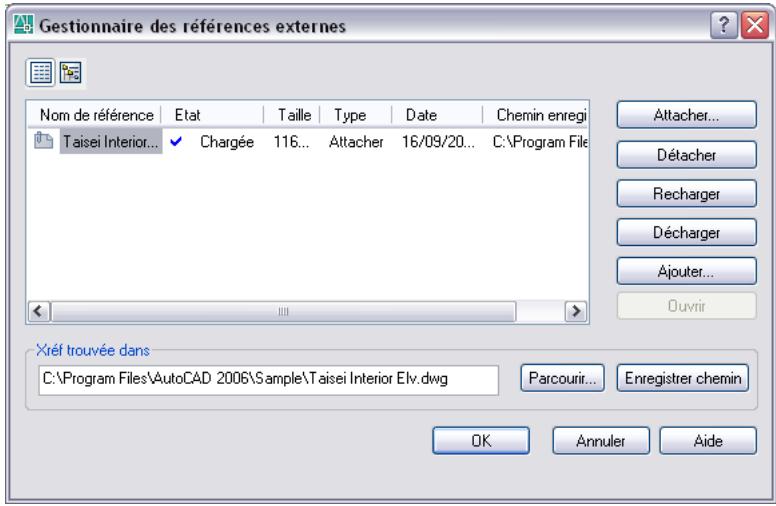
Task: Sort by Nom de référence column header
Action: tap(94, 115)
